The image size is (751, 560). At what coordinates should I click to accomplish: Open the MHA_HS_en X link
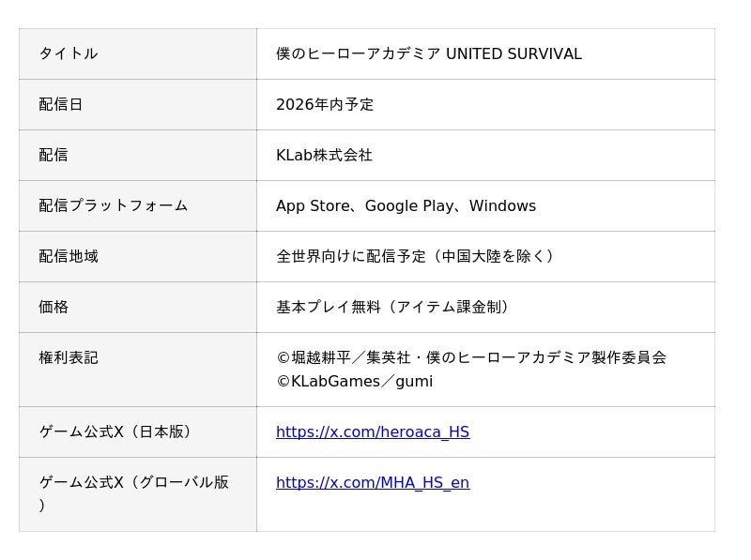pos(373,483)
